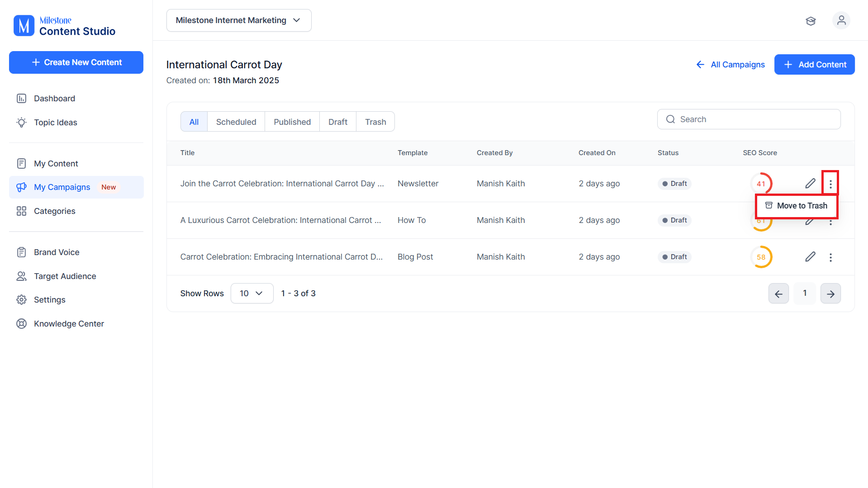Return to All Campaigns

[x=730, y=65]
